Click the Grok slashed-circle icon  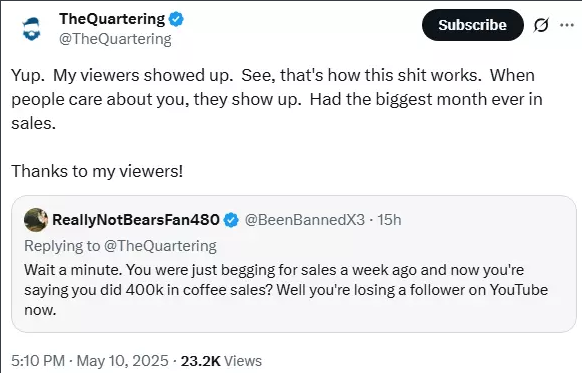pos(541,25)
